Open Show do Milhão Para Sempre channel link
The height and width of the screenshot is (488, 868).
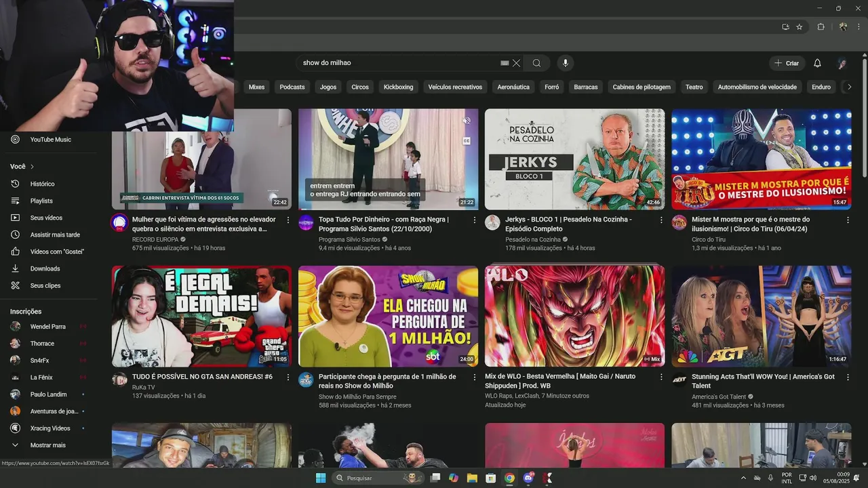pyautogui.click(x=357, y=396)
